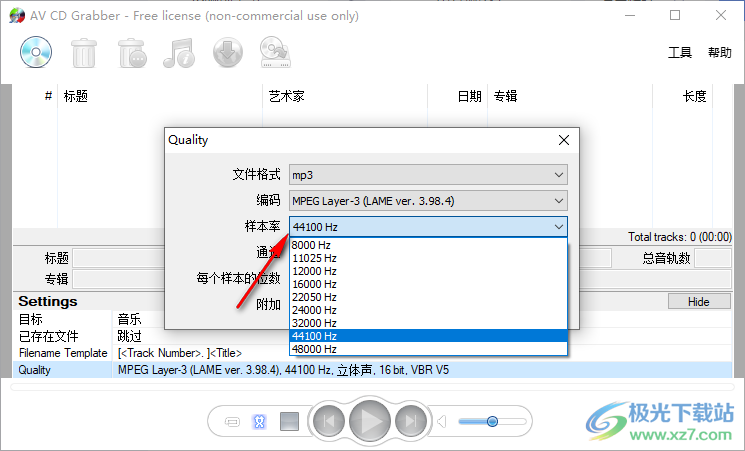745x451 pixels.
Task: Skip to the next track
Action: 411,421
